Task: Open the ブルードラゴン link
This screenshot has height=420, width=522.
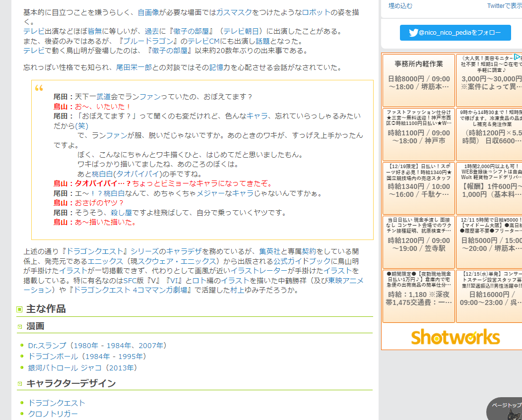Action: tap(148, 41)
